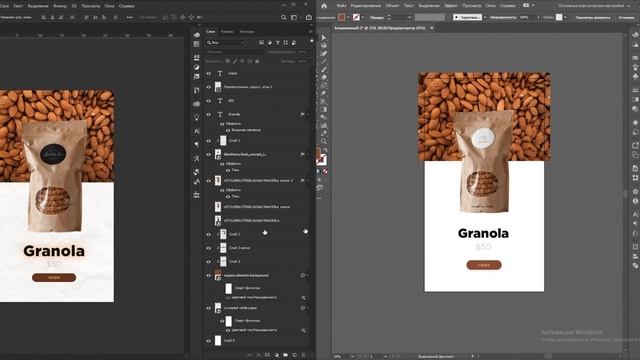640x360 pixels.
Task: Switch to Layers tab in Photoshop panel
Action: click(x=211, y=31)
